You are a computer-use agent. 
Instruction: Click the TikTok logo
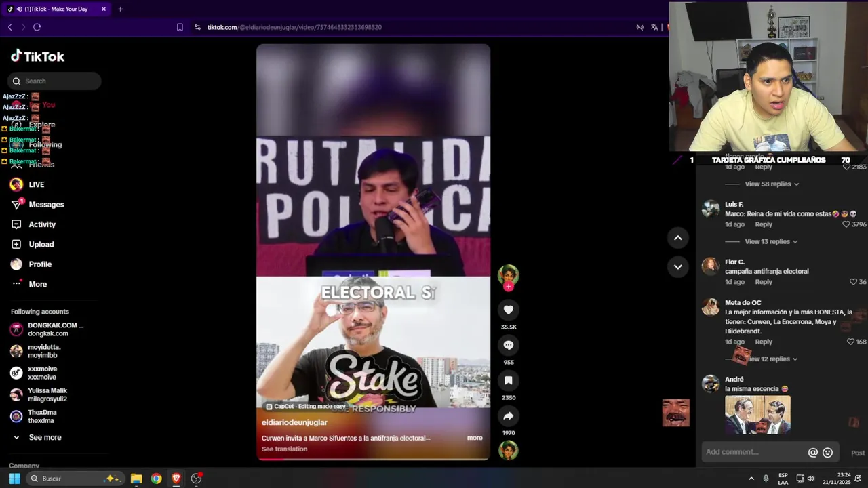point(37,56)
